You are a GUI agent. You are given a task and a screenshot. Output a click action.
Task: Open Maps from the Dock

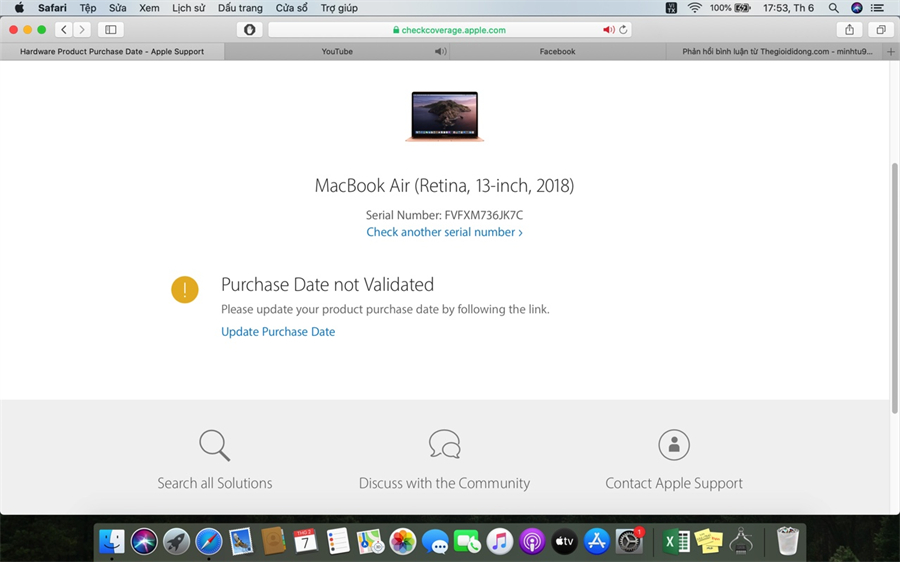click(370, 541)
